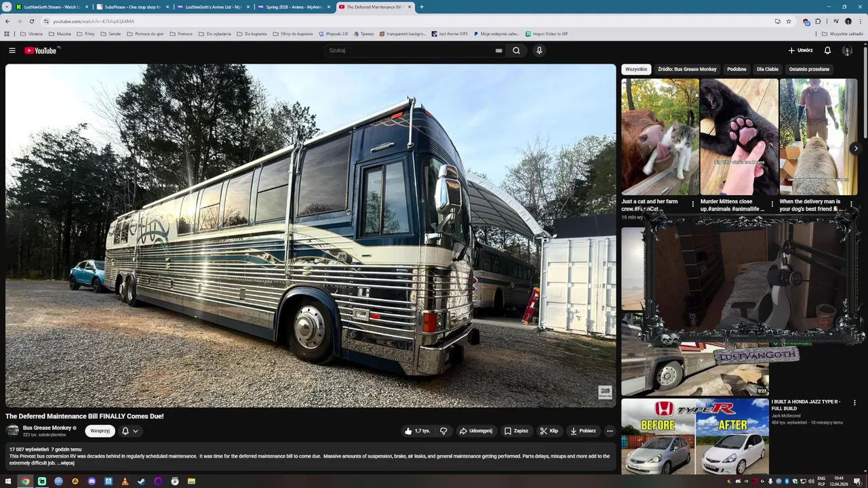Click the YouTube search input field

[x=409, y=50]
